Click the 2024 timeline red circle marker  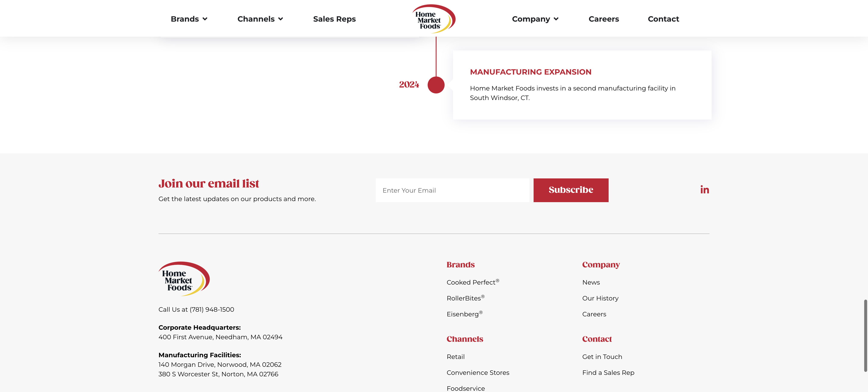point(436,85)
